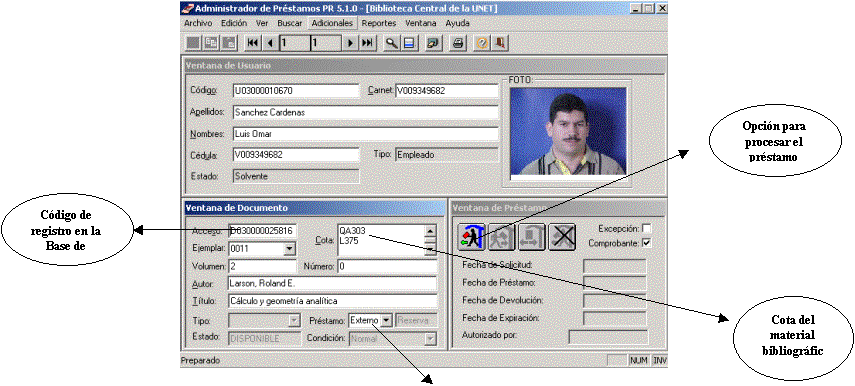The width and height of the screenshot is (855, 386).
Task: Open the Buscar menu
Action: click(289, 23)
